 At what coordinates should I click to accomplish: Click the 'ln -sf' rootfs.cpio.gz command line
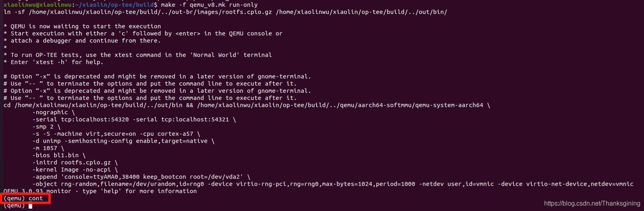click(x=225, y=12)
